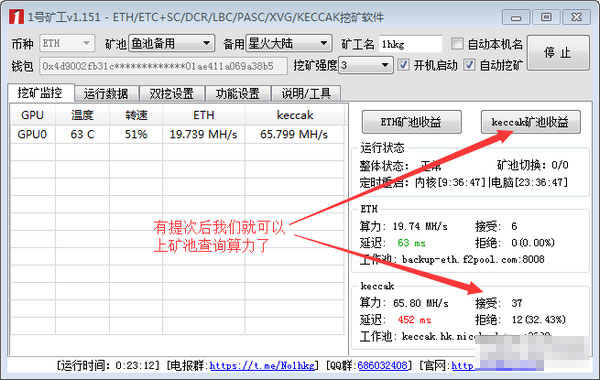Open the QQ群 686032408 link

(x=382, y=366)
